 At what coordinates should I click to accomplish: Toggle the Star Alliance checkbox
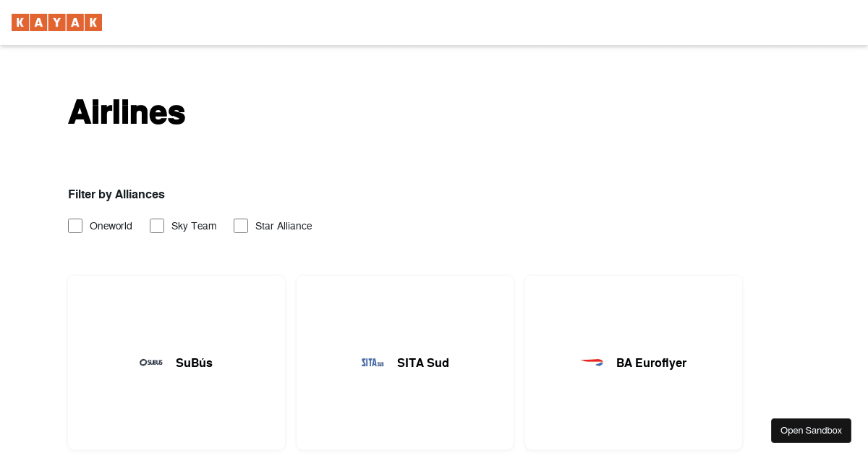[241, 226]
